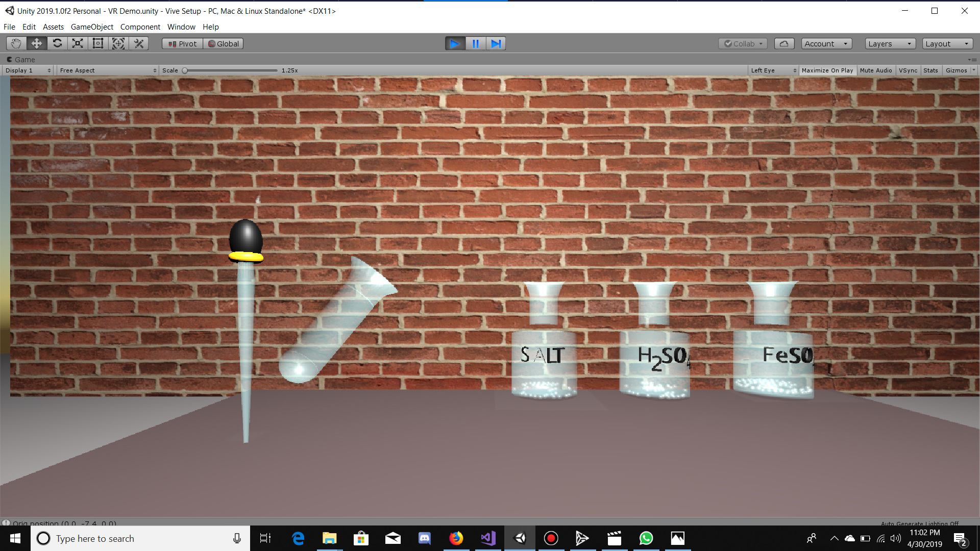The width and height of the screenshot is (980, 551).
Task: Toggle VSync in Game view
Action: coord(908,70)
